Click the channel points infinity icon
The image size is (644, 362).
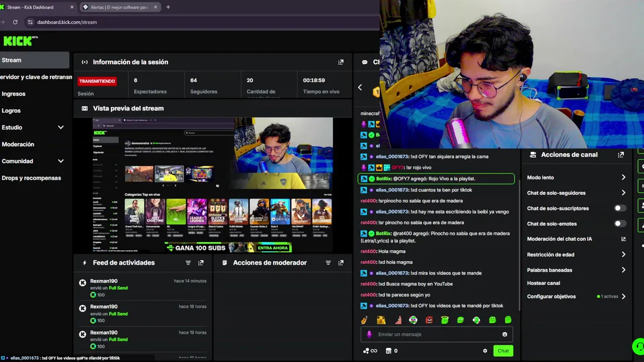(x=370, y=351)
